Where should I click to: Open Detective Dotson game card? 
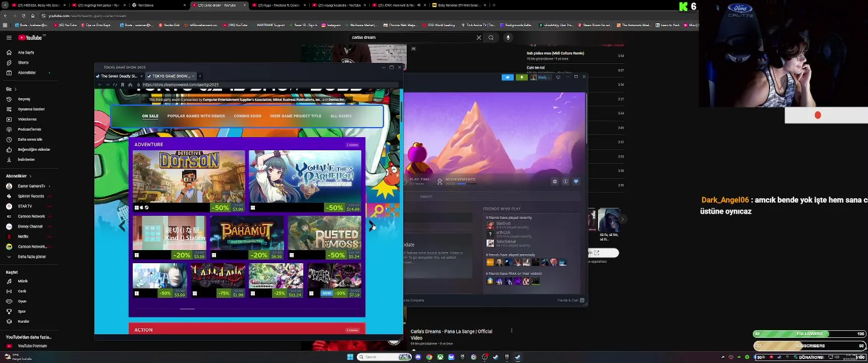pos(189,181)
